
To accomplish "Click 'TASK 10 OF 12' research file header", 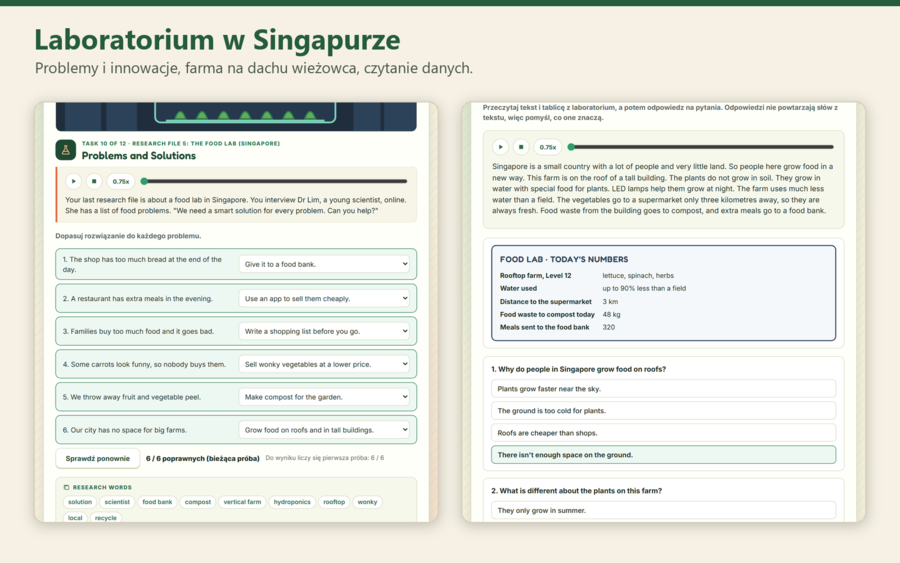I will point(181,143).
